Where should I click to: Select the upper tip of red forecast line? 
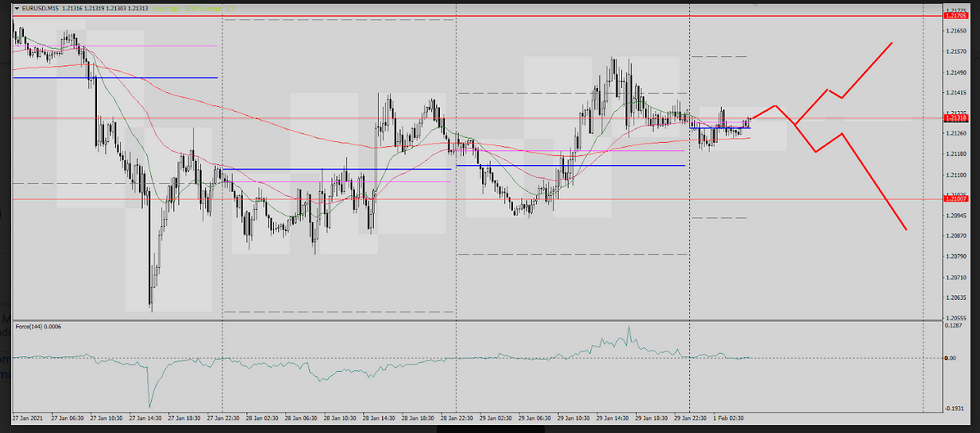pos(891,43)
